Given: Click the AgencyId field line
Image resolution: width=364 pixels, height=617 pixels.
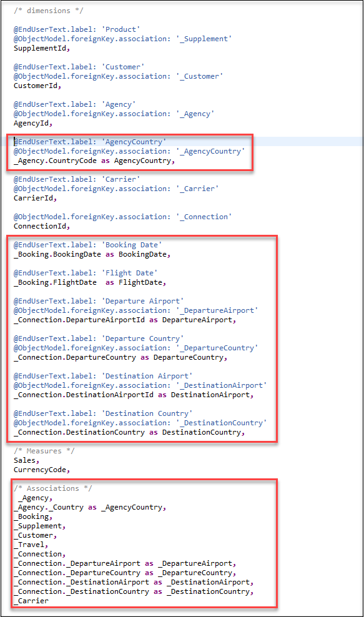Looking at the screenshot, I should pyautogui.click(x=34, y=123).
